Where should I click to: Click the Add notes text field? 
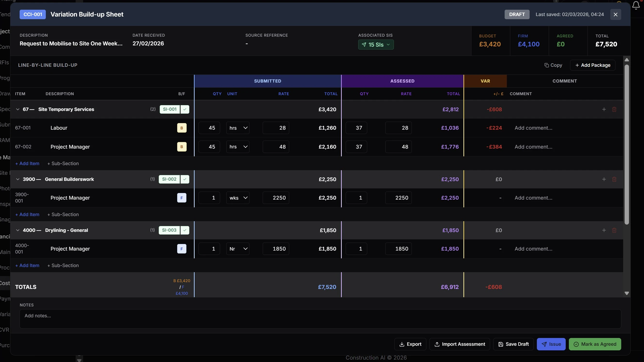click(x=320, y=319)
